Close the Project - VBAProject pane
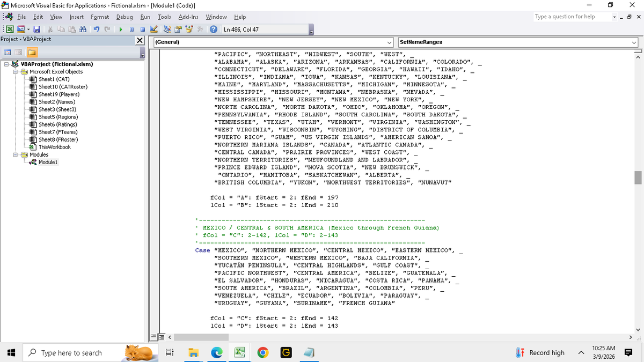Screen dimensions: 644x362 click(x=140, y=40)
